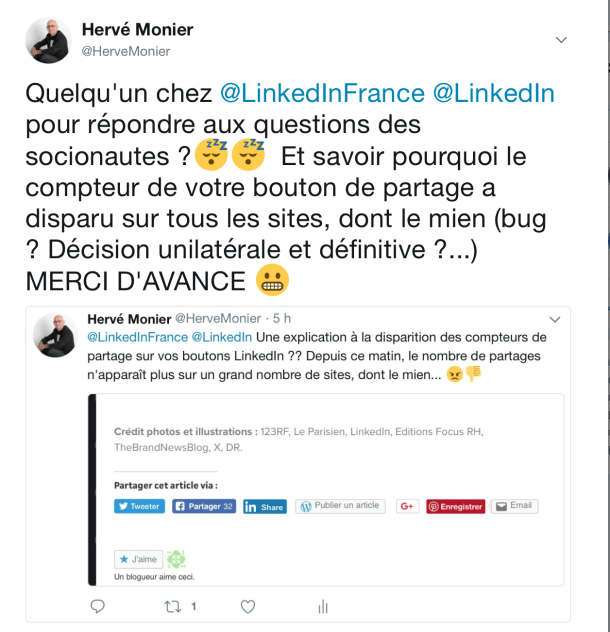The height and width of the screenshot is (632, 610).
Task: Click the Google+ share icon
Action: 407,506
